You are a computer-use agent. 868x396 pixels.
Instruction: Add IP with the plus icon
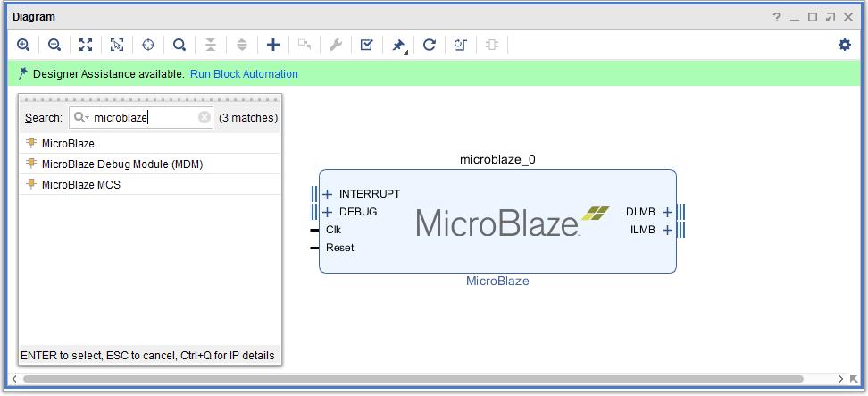pyautogui.click(x=273, y=45)
